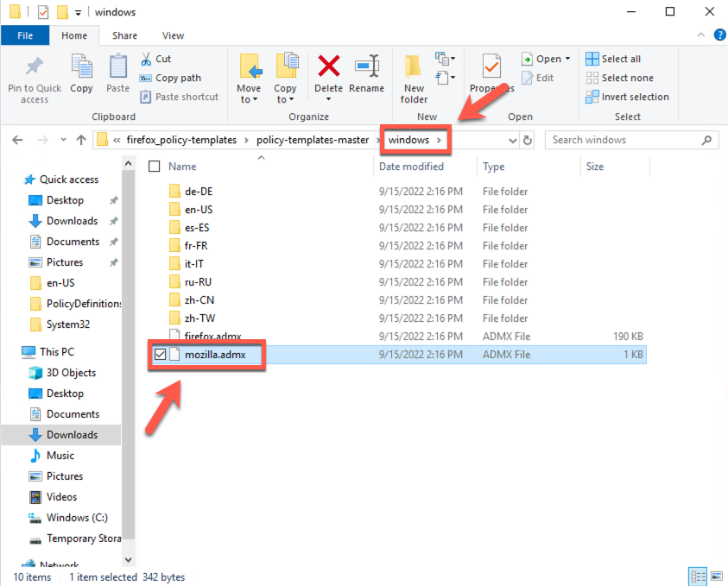Click the red Delete X icon
The width and height of the screenshot is (728, 586).
pyautogui.click(x=329, y=66)
